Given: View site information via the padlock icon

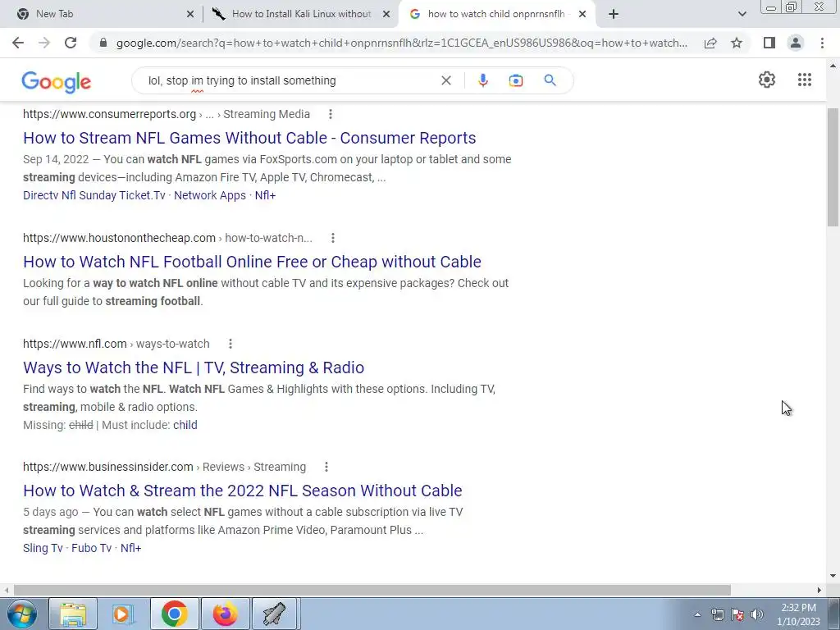Looking at the screenshot, I should coord(103,43).
